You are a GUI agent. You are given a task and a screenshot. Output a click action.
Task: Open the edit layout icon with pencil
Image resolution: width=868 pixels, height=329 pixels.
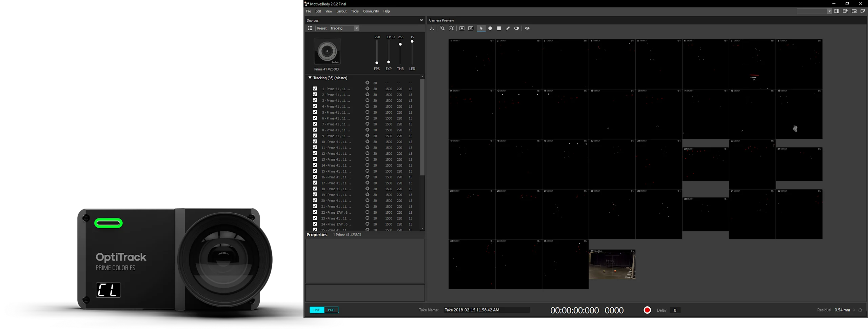(x=863, y=11)
